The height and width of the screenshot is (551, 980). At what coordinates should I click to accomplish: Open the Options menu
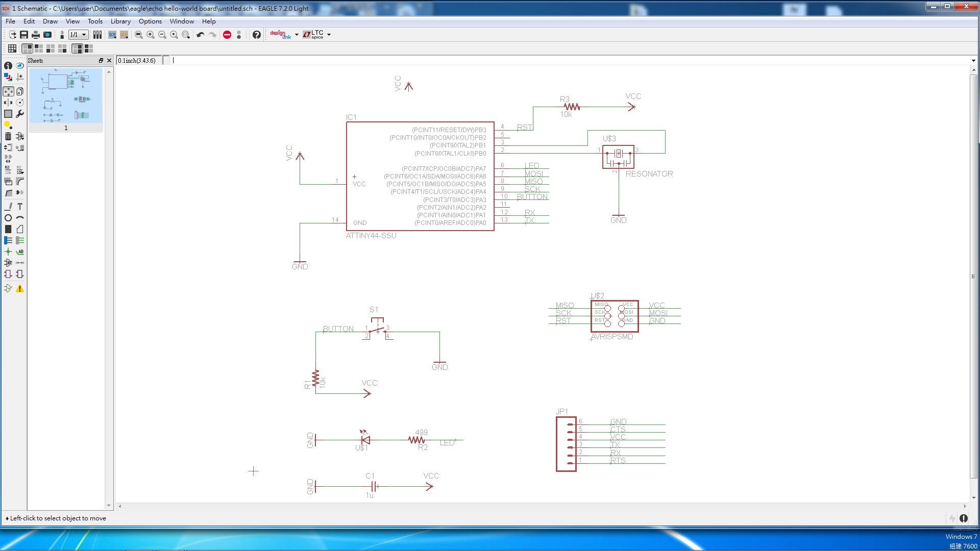point(150,21)
